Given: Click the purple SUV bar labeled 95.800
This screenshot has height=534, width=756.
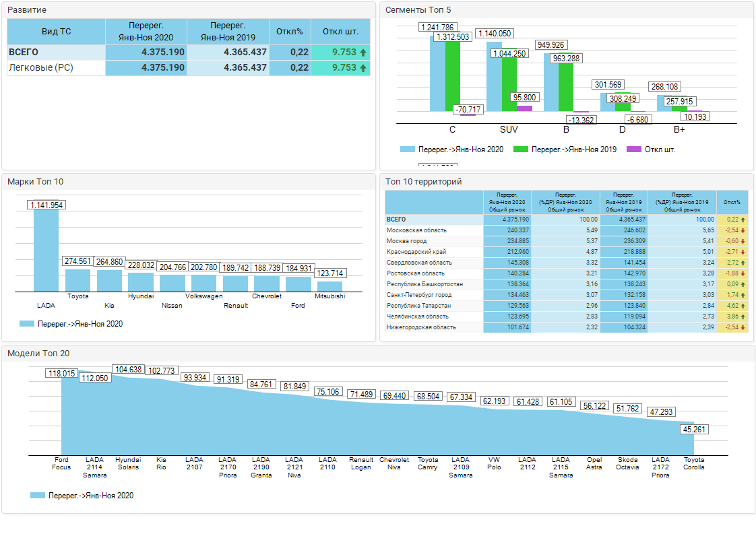Looking at the screenshot, I should coord(524,108).
